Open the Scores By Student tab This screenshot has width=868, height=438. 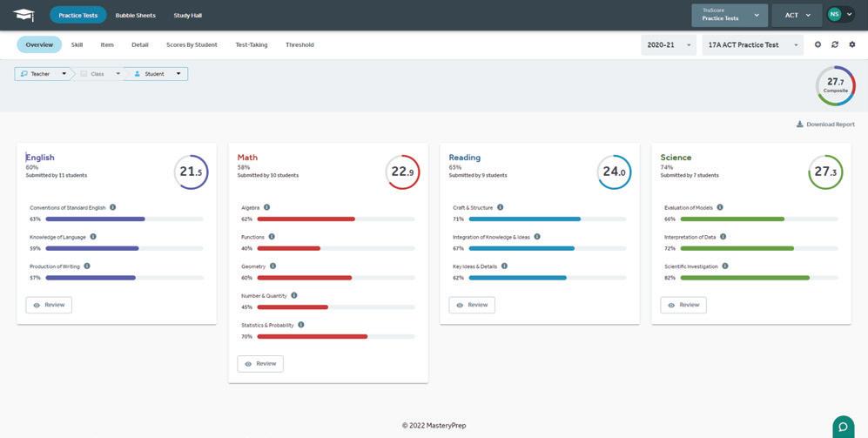192,45
